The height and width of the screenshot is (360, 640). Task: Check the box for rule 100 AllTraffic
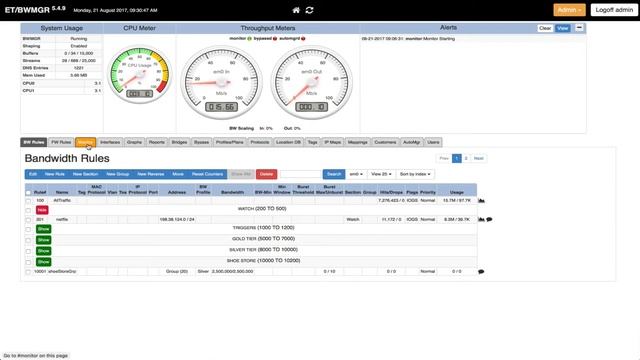point(28,201)
